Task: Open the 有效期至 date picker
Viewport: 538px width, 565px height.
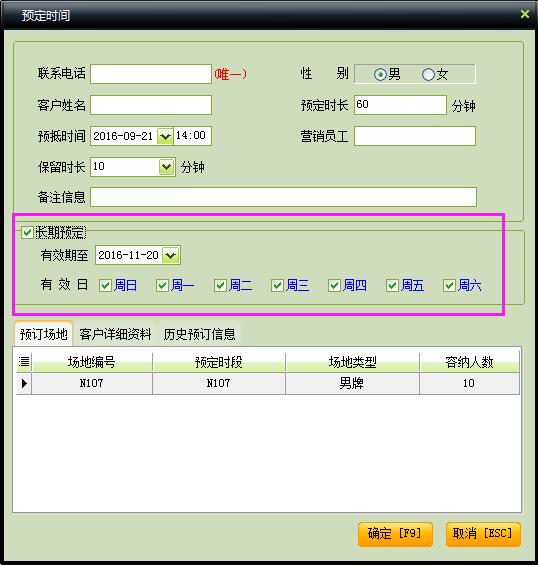Action: point(170,255)
